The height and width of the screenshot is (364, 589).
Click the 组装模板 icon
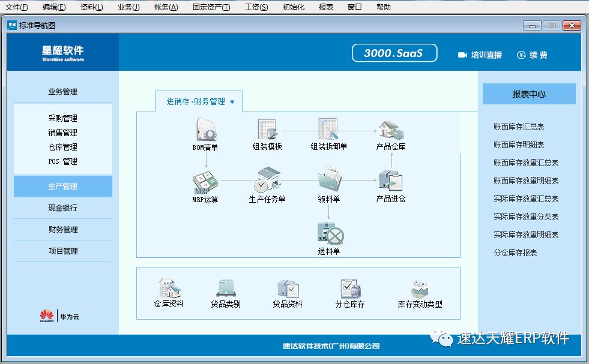tap(267, 130)
